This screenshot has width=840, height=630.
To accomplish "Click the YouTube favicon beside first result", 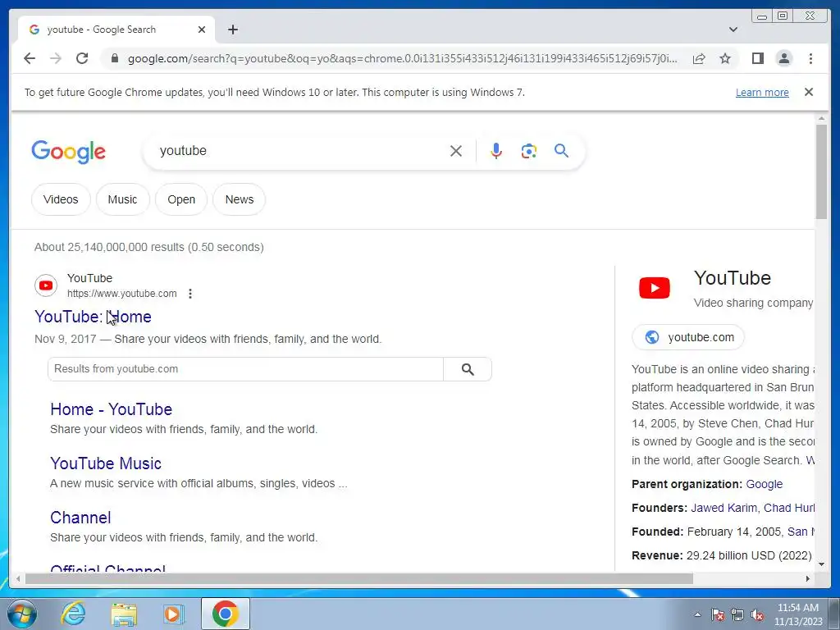I will click(x=46, y=285).
